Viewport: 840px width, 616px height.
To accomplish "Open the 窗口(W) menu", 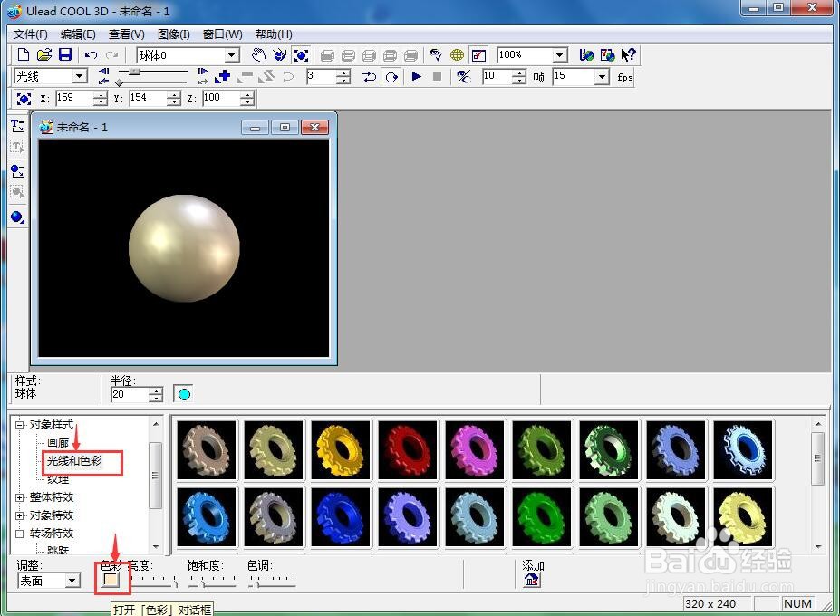I will tap(222, 34).
